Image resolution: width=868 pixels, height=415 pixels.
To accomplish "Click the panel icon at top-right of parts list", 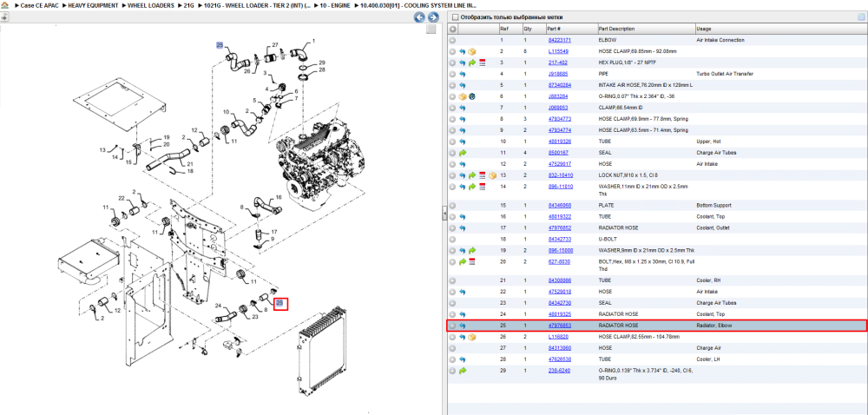I will (861, 17).
